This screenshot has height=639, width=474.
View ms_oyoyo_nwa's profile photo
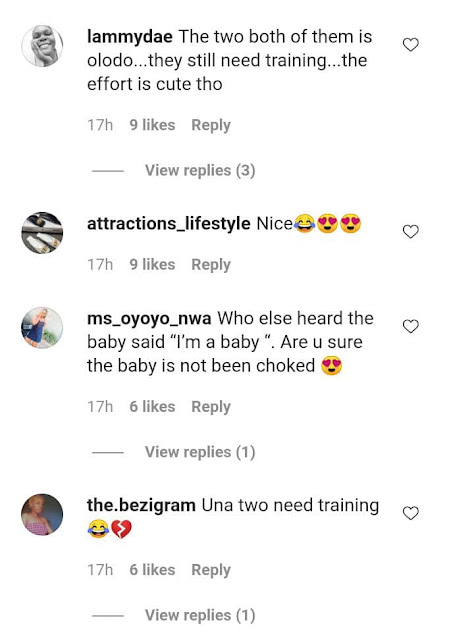(x=42, y=328)
